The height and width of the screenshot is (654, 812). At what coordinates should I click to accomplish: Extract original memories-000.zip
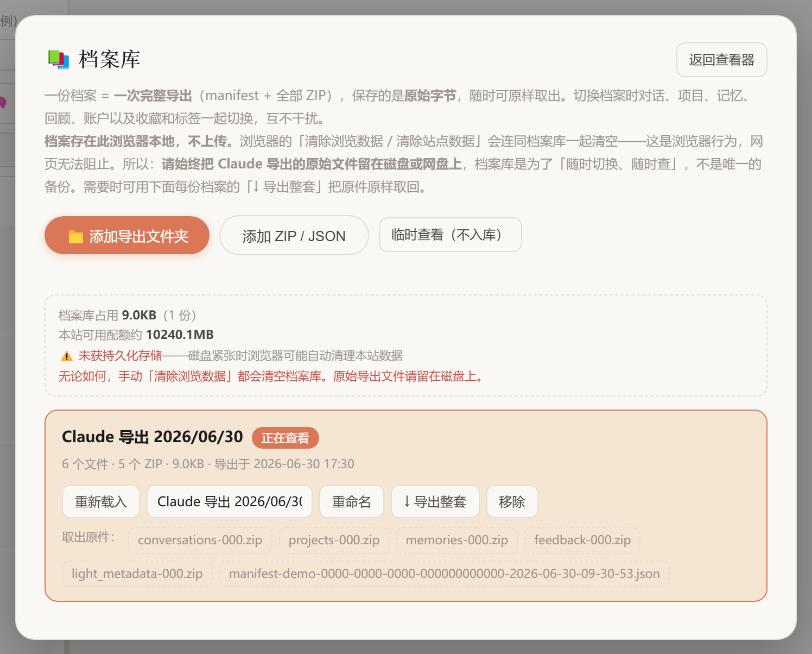456,540
